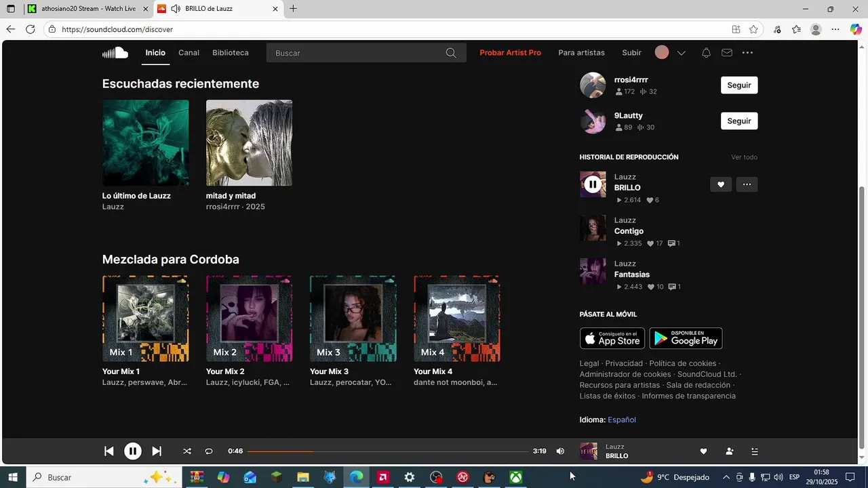Open Lo último de Lauzz cover
Viewport: 868px width, 488px height.
[146, 143]
